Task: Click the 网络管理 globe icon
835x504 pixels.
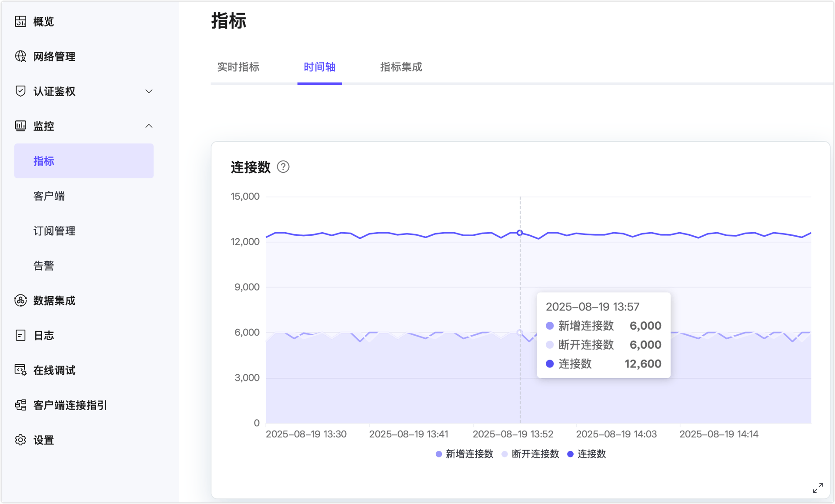Action: (x=20, y=56)
